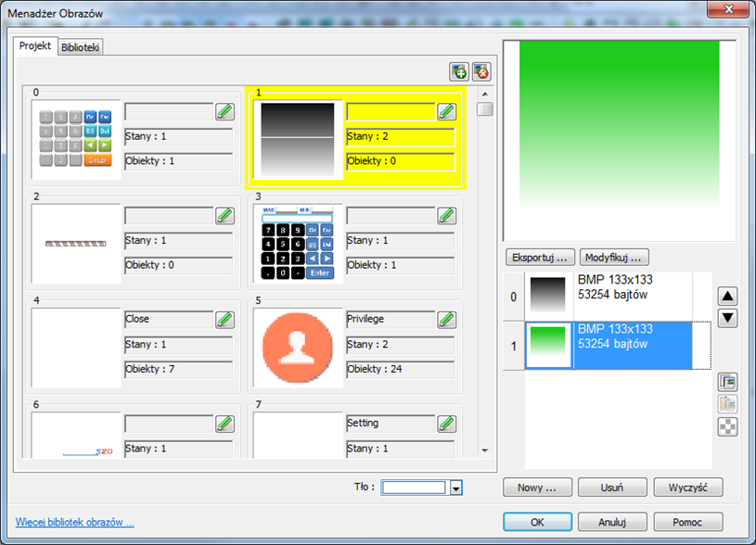This screenshot has height=545, width=756.
Task: Move the selected state down with the down-arrow button
Action: pyautogui.click(x=727, y=318)
